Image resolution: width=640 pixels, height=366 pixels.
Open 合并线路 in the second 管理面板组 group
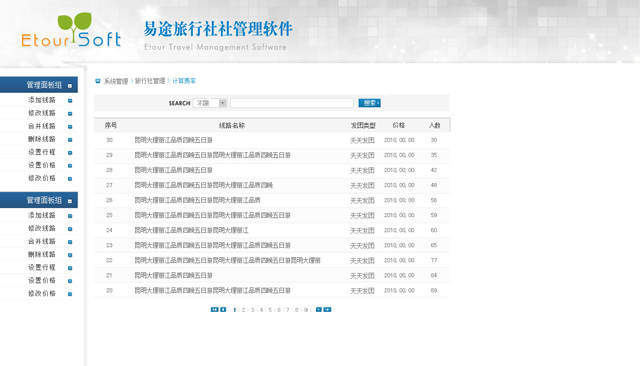[42, 241]
